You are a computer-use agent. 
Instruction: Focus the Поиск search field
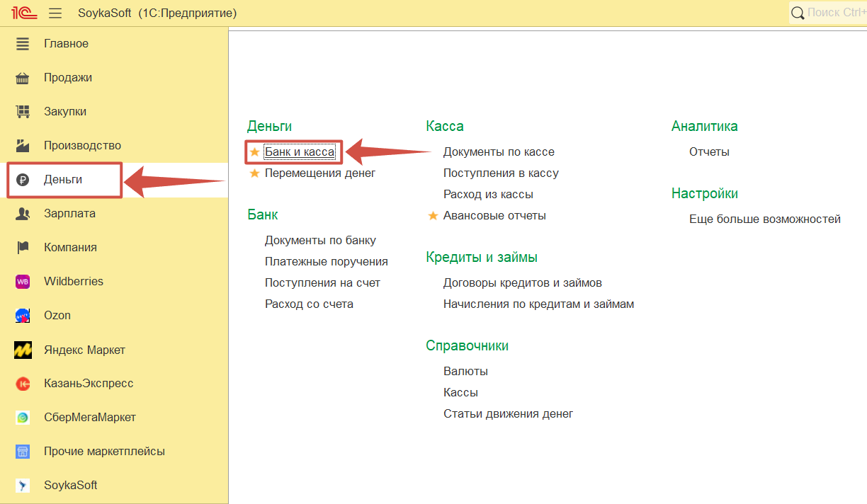click(828, 13)
